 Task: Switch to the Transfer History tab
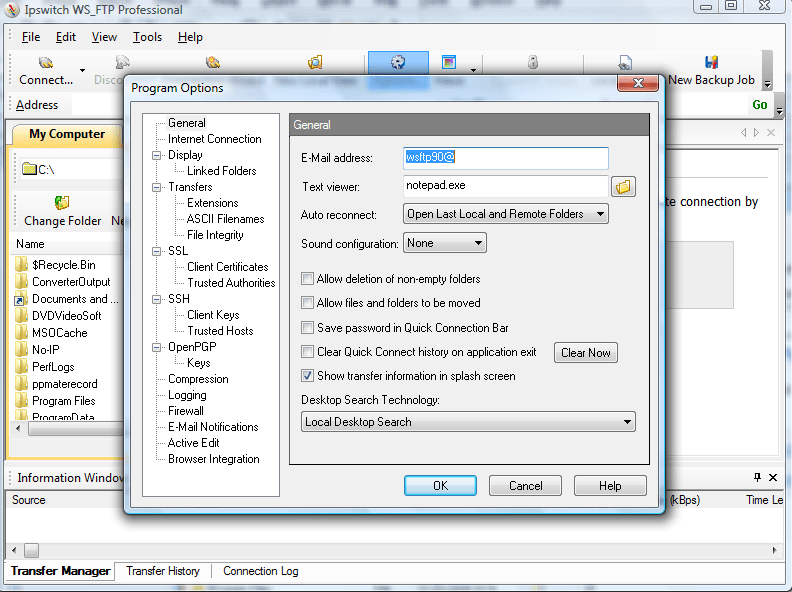pyautogui.click(x=163, y=571)
